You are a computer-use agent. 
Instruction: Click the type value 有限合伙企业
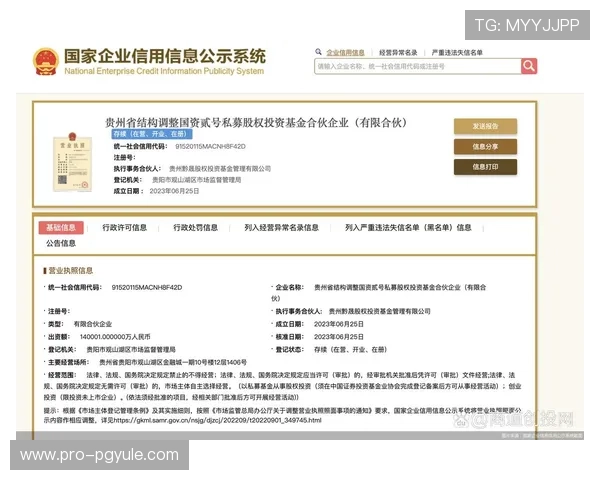click(x=93, y=324)
